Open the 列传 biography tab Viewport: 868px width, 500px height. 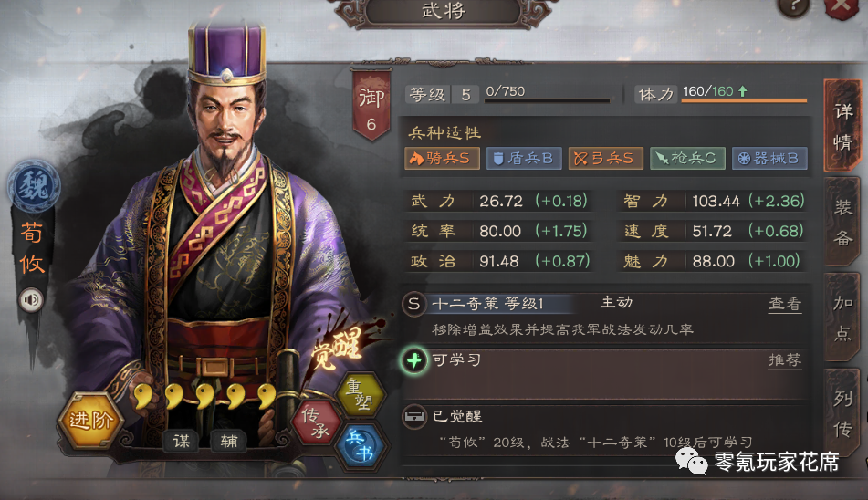pos(842,413)
